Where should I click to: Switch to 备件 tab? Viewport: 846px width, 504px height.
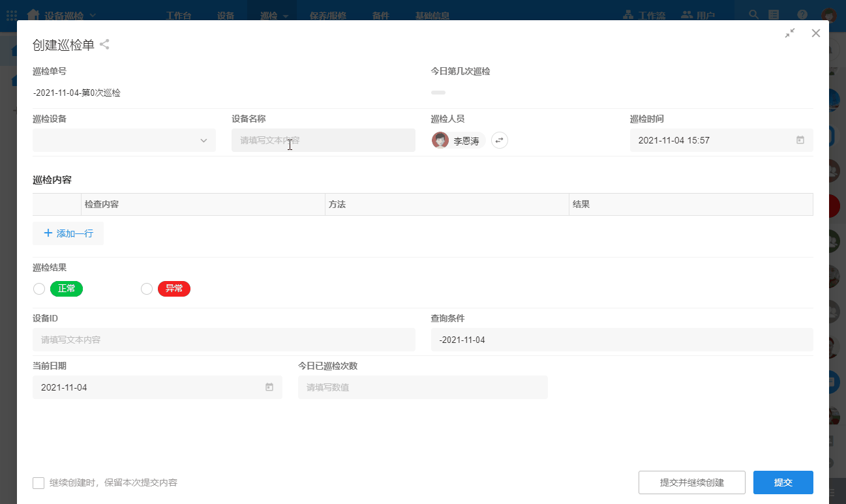pos(381,16)
